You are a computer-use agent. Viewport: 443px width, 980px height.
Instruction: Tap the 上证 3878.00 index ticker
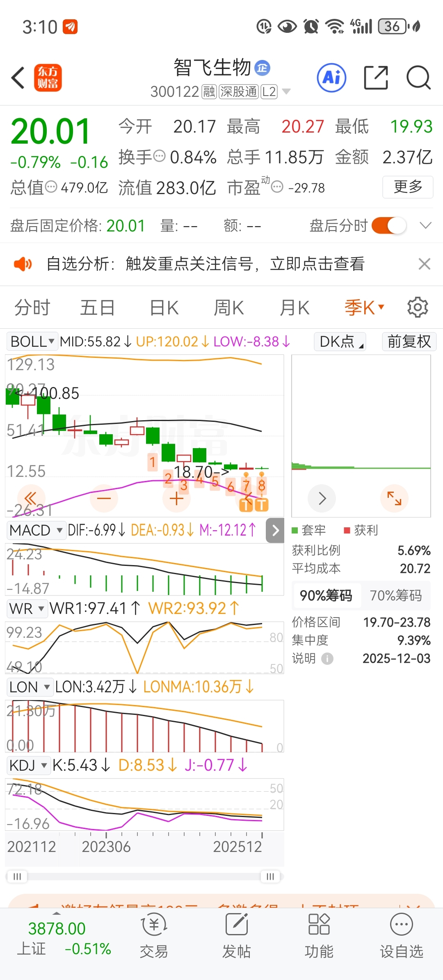pyautogui.click(x=64, y=939)
